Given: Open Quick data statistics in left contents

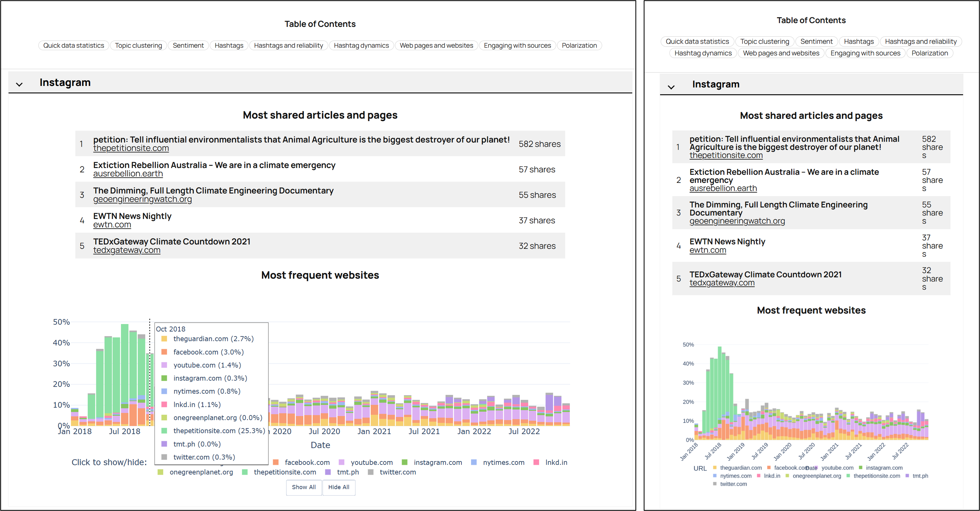Looking at the screenshot, I should click(x=73, y=45).
